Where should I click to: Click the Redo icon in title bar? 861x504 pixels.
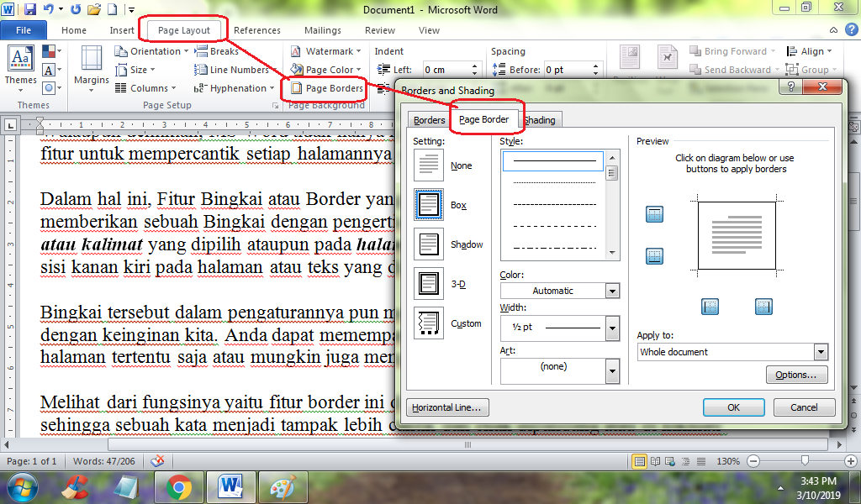(x=76, y=8)
